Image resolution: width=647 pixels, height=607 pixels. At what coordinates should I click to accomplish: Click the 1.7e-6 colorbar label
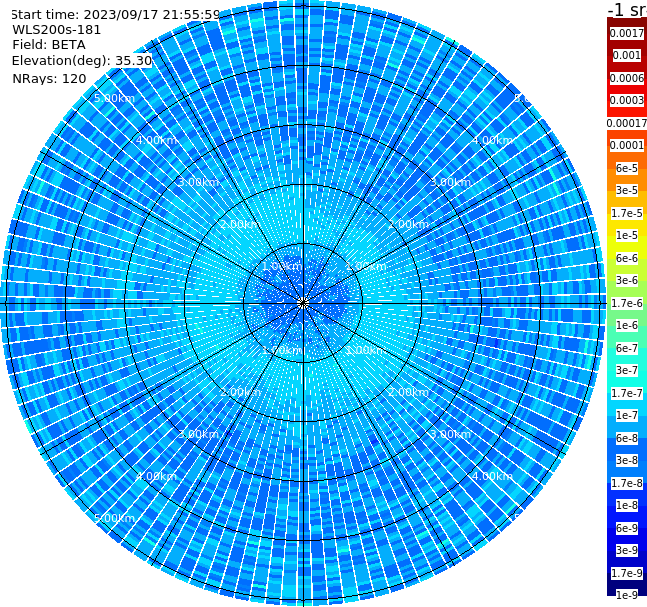pos(627,303)
